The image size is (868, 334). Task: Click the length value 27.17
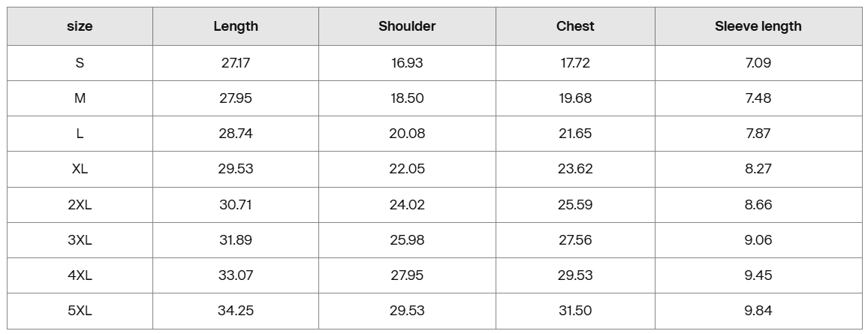click(x=236, y=63)
